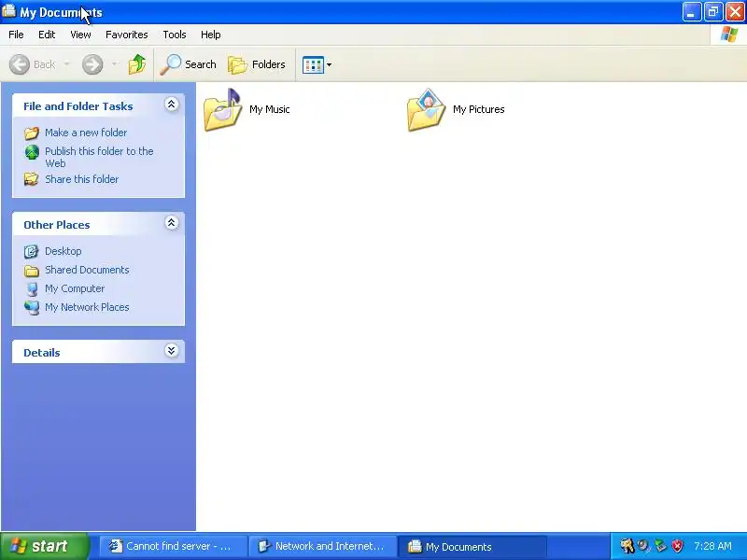Switch to Cannot find server taskbar window
747x560 pixels.
pyautogui.click(x=174, y=546)
